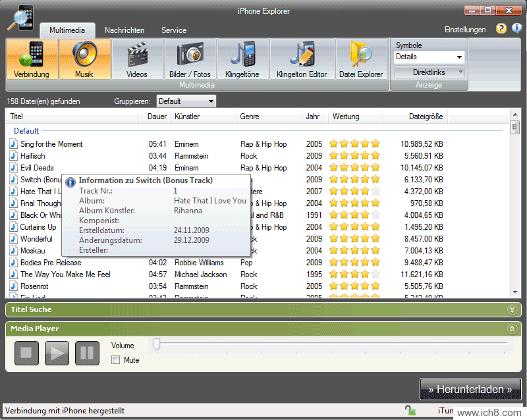Click the star rating of Black Or White row

[354, 215]
